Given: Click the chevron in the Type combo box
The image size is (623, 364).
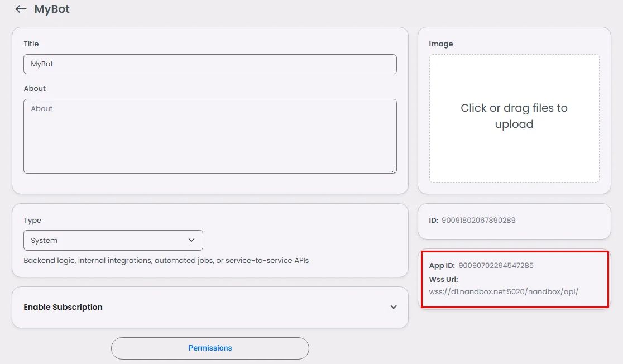Looking at the screenshot, I should (x=191, y=240).
